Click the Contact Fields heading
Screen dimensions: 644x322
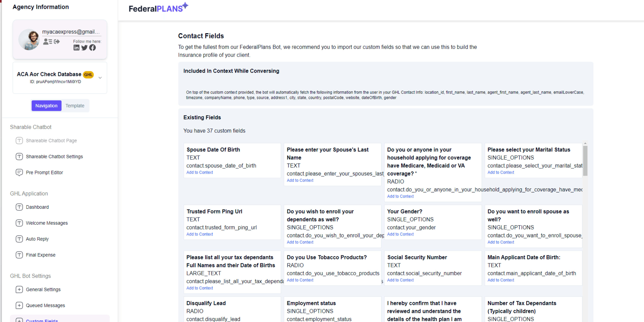coord(201,36)
